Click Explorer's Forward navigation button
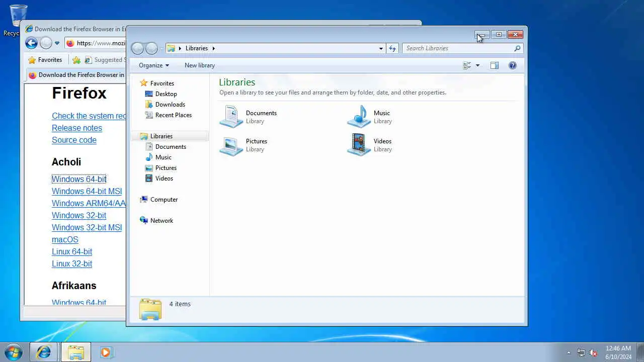This screenshot has width=644, height=362. (151, 48)
